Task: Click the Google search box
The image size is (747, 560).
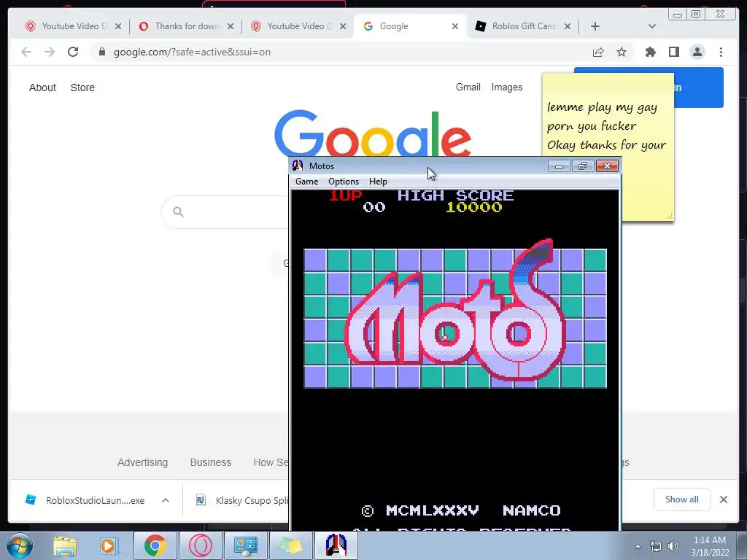Action: pos(225,212)
